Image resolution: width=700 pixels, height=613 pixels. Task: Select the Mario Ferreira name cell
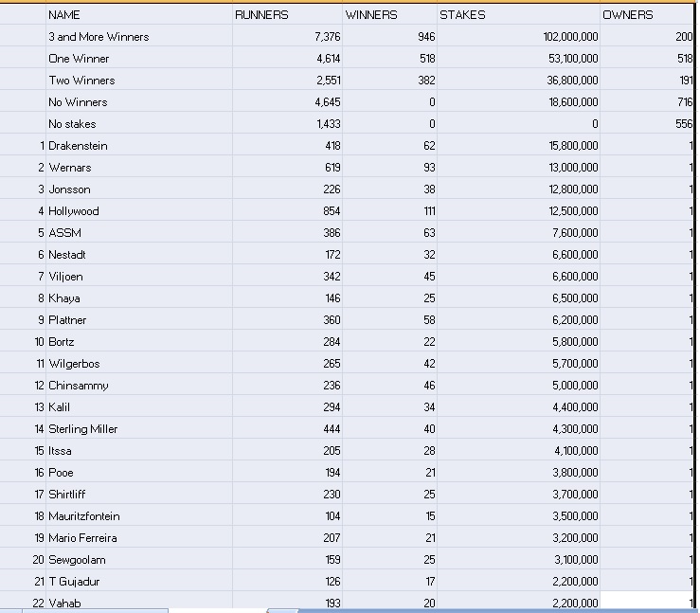83,538
